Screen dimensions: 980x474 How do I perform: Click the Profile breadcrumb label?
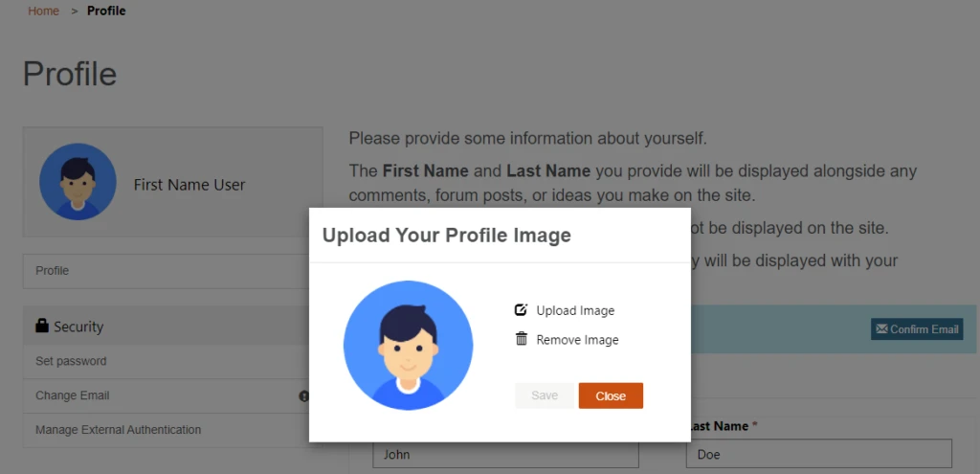pyautogui.click(x=106, y=11)
